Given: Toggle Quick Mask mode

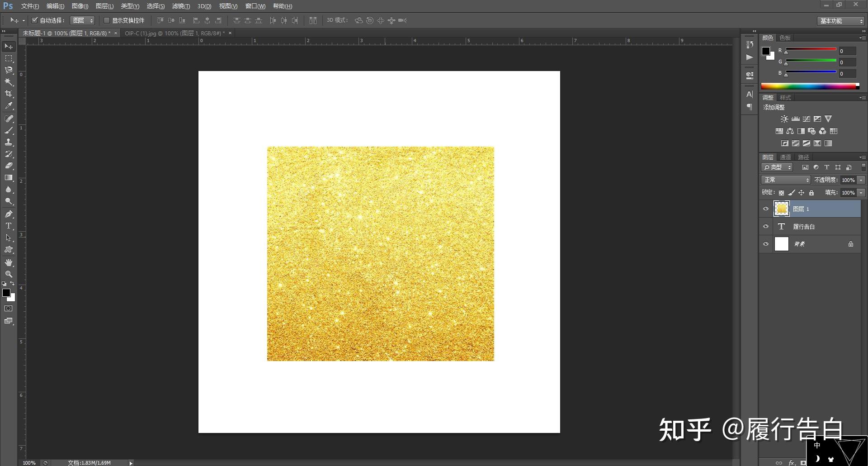Looking at the screenshot, I should click(x=9, y=309).
